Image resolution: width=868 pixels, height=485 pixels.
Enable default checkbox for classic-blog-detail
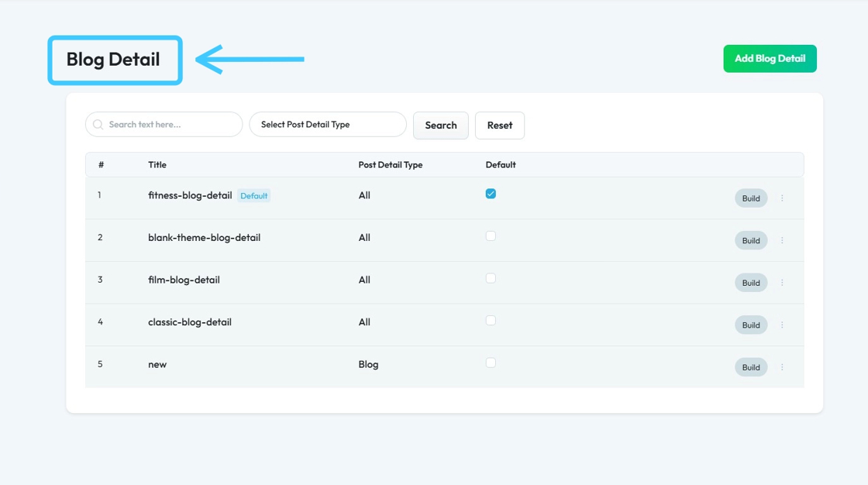(x=491, y=321)
